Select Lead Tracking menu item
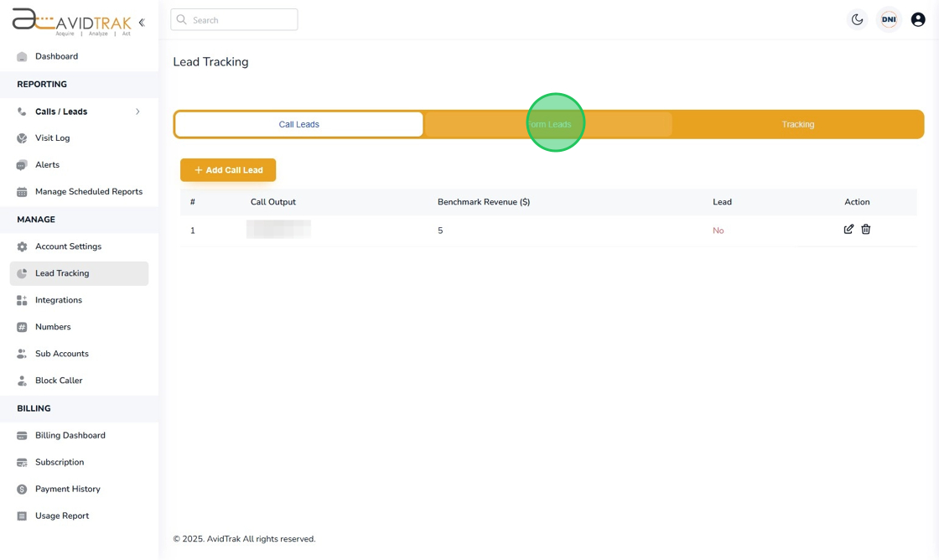 (79, 273)
